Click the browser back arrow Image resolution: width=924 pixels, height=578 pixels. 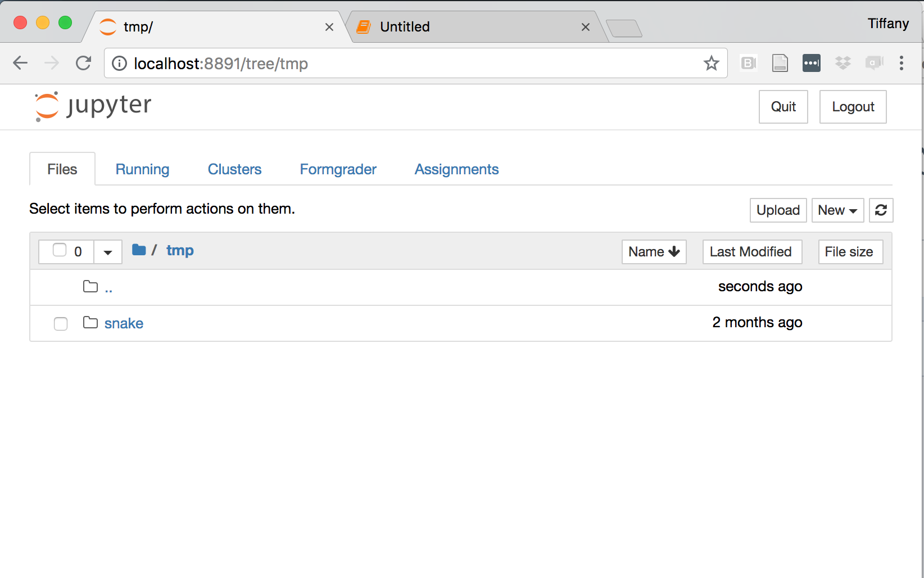pyautogui.click(x=20, y=63)
